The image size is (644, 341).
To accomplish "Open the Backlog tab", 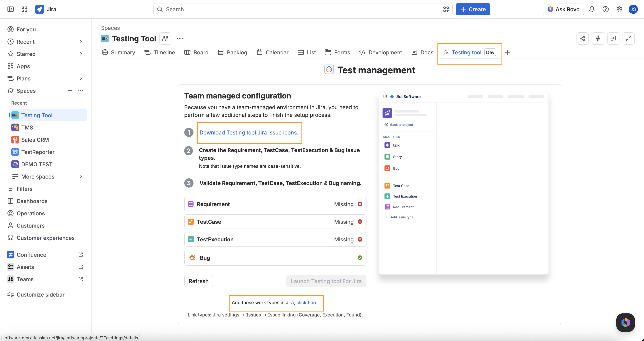I will tap(232, 52).
